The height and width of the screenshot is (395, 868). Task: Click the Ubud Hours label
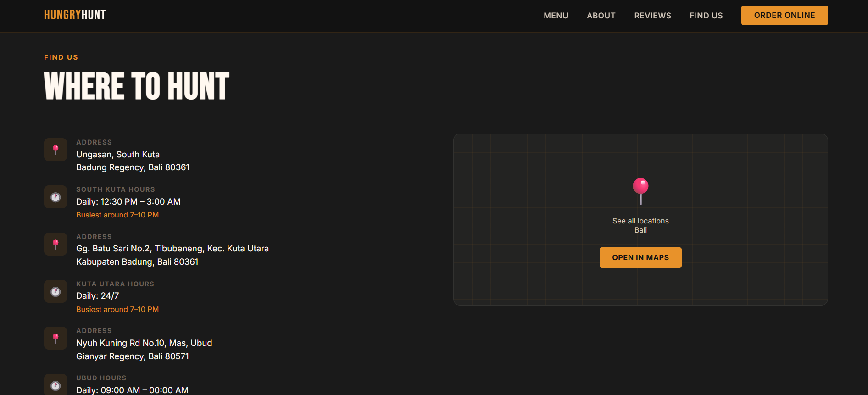point(101,378)
